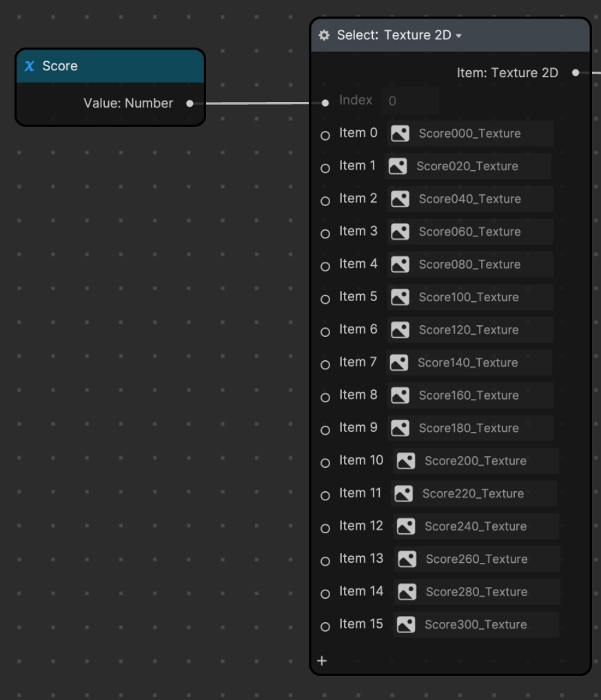Click the image icon for Score060_Texture
601x700 pixels.
click(400, 231)
